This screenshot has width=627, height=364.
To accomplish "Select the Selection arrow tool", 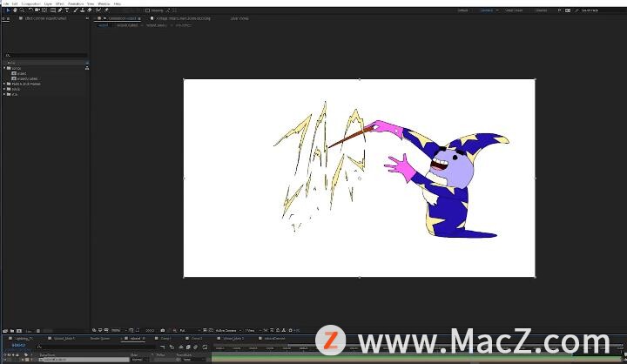I will [x=8, y=10].
